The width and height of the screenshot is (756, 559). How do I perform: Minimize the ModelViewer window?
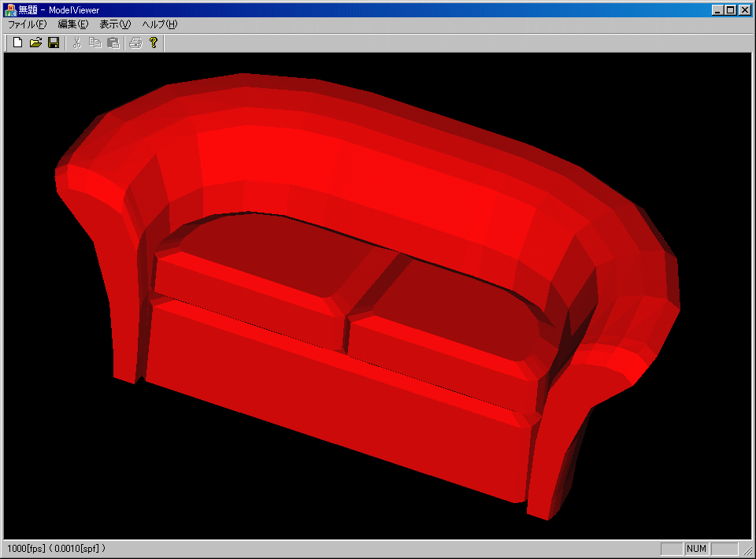[717, 10]
